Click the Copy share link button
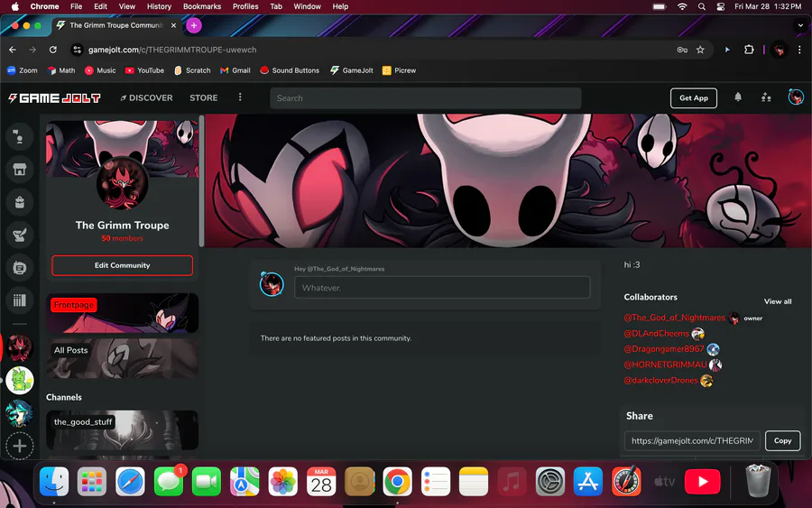812x508 pixels. (782, 440)
